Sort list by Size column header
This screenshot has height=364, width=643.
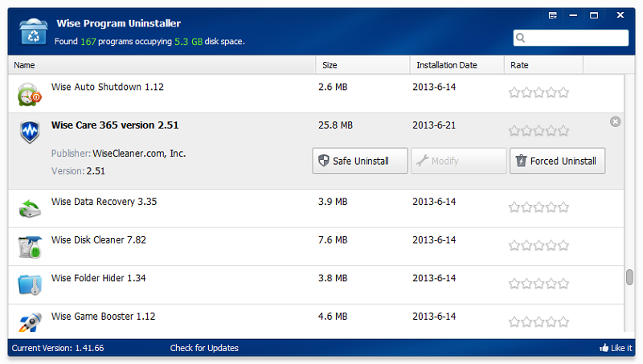tap(330, 65)
